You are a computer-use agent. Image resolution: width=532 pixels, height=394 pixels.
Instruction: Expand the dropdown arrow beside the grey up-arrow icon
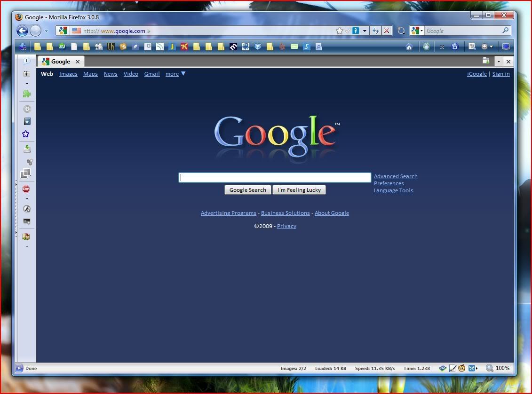point(491,47)
